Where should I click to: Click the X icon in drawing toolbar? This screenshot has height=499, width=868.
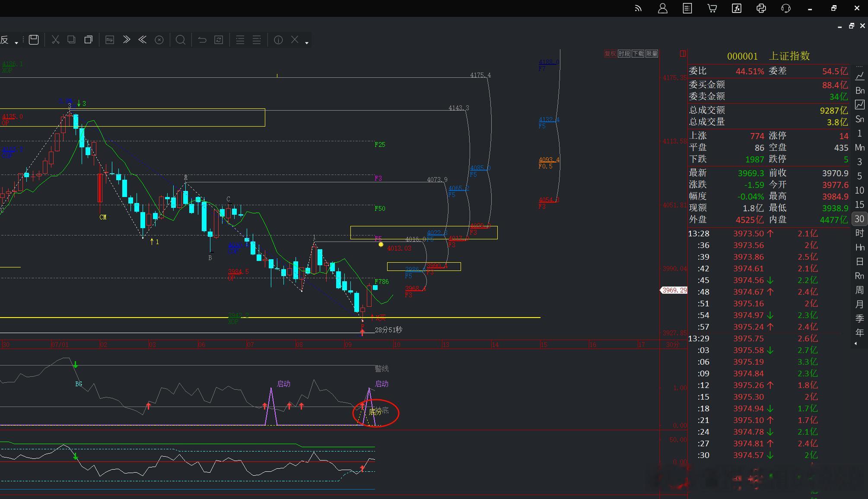pyautogui.click(x=295, y=39)
